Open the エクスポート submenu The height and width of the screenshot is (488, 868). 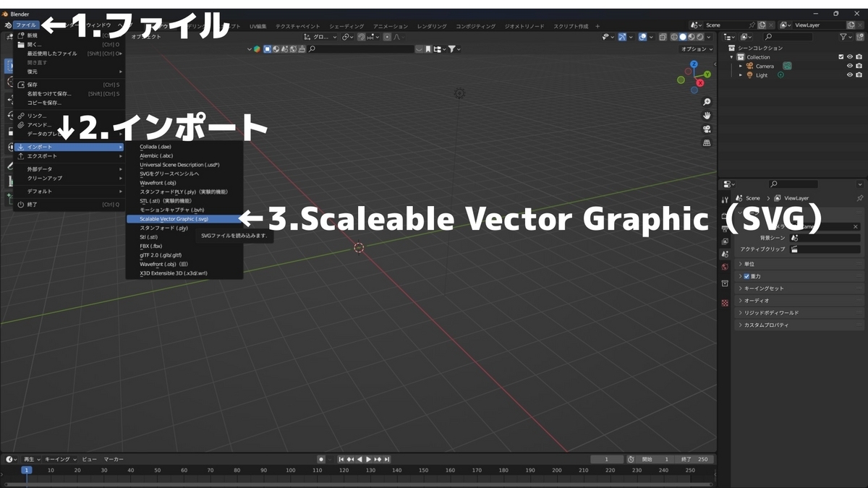click(69, 156)
